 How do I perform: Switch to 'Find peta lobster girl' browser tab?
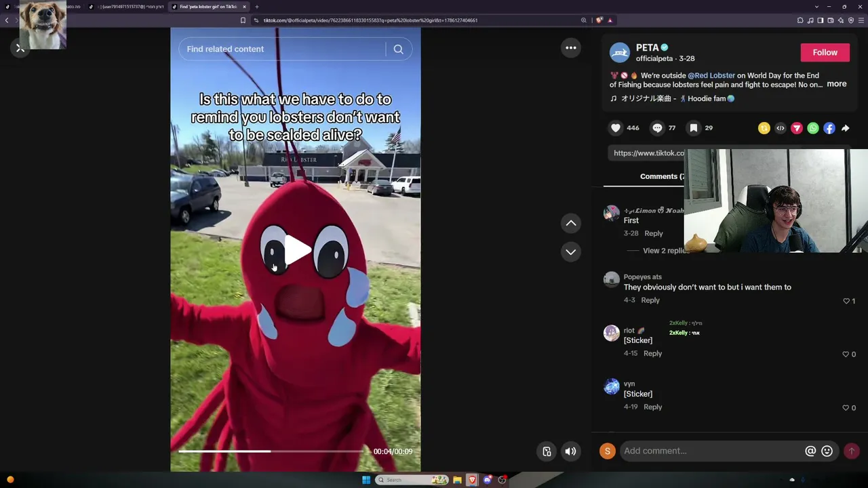208,7
